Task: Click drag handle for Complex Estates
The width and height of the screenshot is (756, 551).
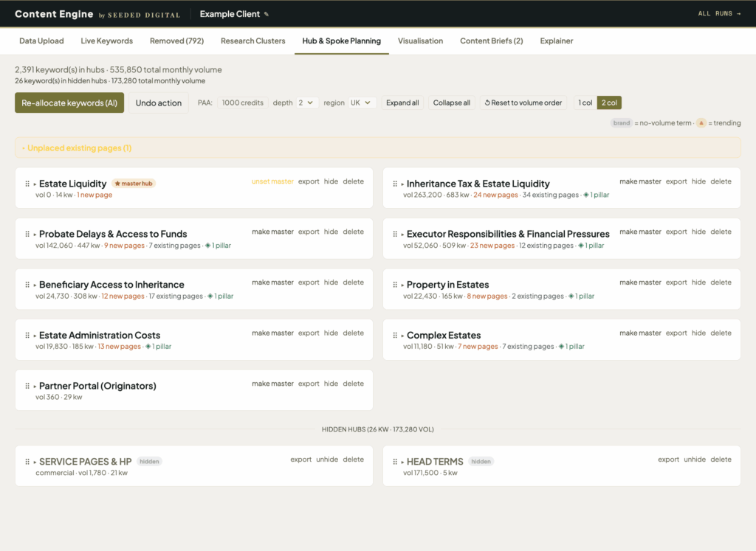Action: pos(395,335)
